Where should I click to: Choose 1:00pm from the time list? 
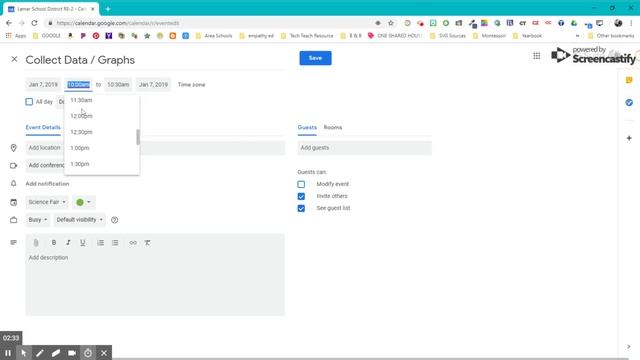point(102,148)
